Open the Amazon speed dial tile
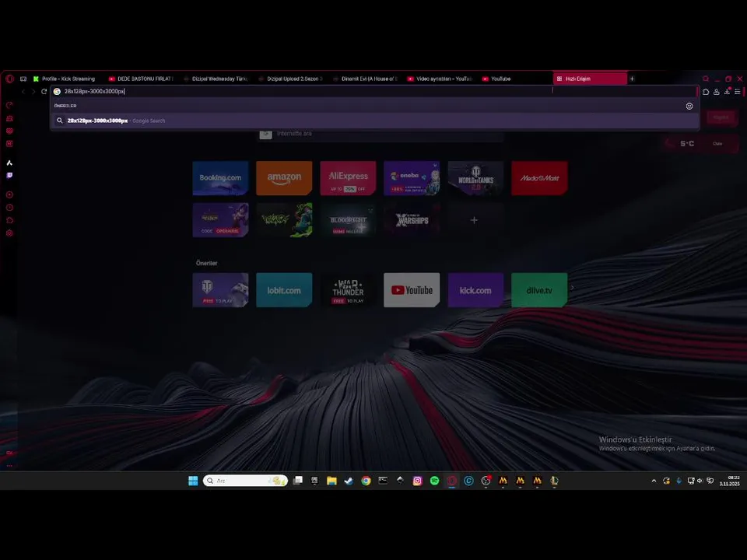The width and height of the screenshot is (747, 560). point(284,178)
